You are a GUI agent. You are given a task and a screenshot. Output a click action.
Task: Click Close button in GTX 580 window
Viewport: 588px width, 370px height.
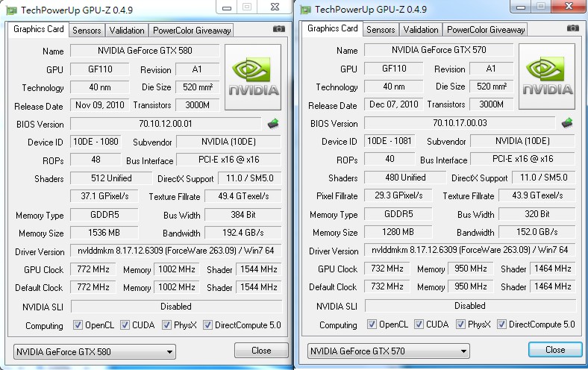[261, 351]
